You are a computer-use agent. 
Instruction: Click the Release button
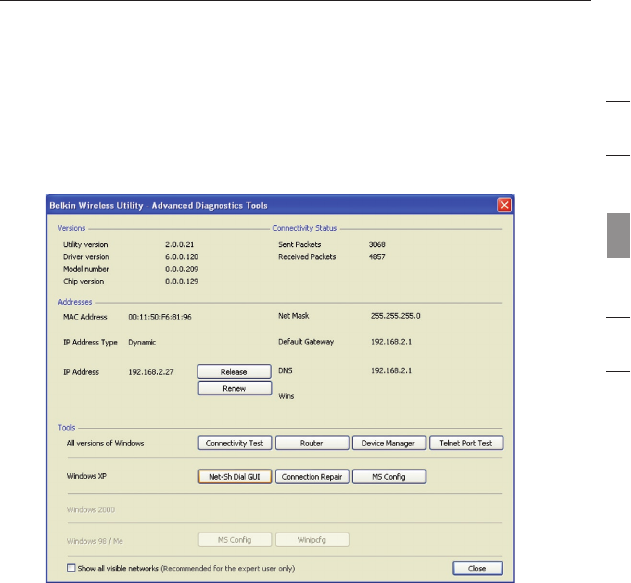click(x=234, y=372)
